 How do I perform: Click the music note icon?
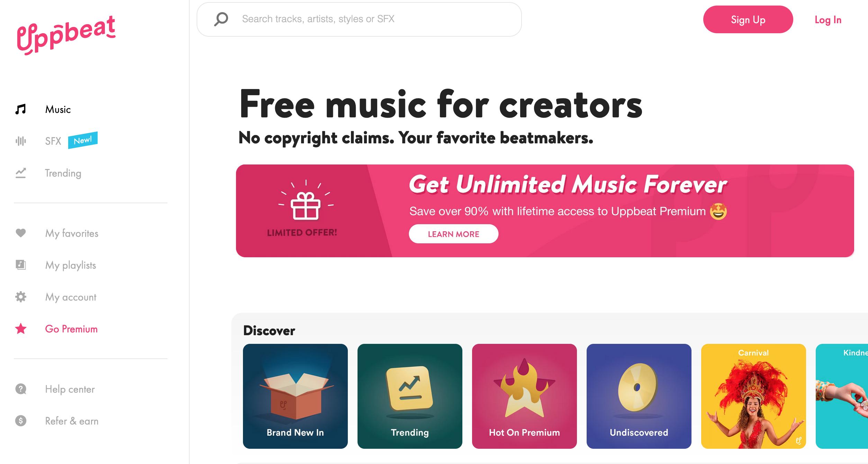click(x=21, y=109)
